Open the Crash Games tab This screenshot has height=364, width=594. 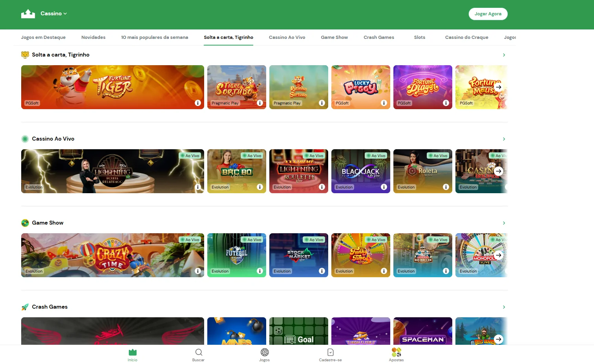coord(379,37)
